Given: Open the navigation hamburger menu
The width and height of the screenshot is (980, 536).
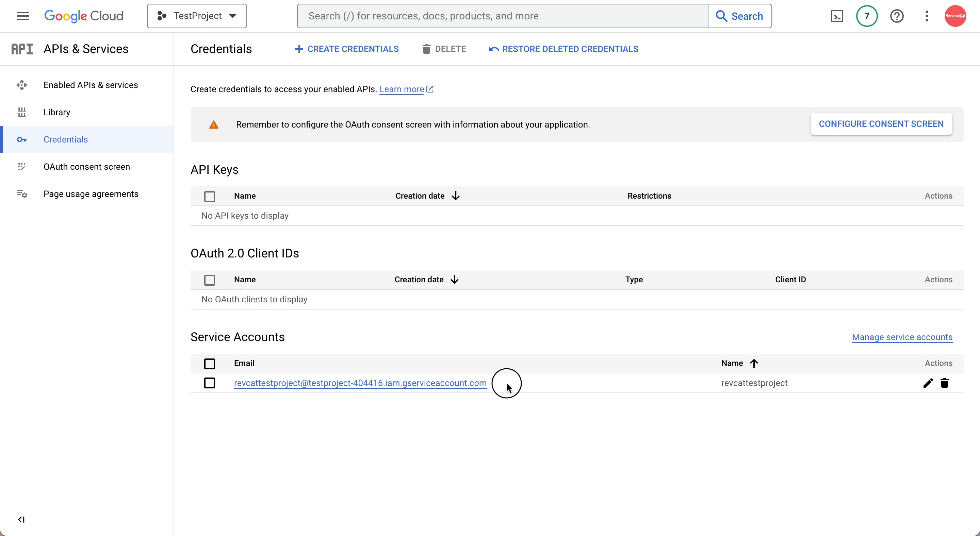Looking at the screenshot, I should tap(23, 16).
